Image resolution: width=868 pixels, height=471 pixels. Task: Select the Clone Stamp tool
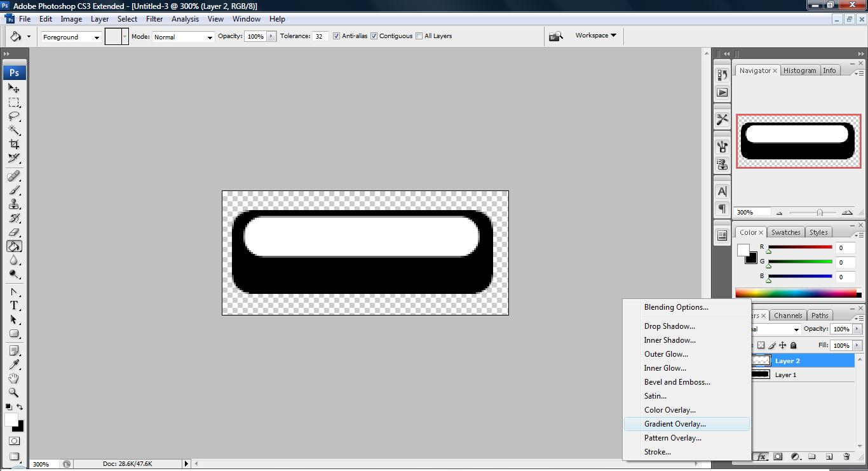click(x=14, y=204)
